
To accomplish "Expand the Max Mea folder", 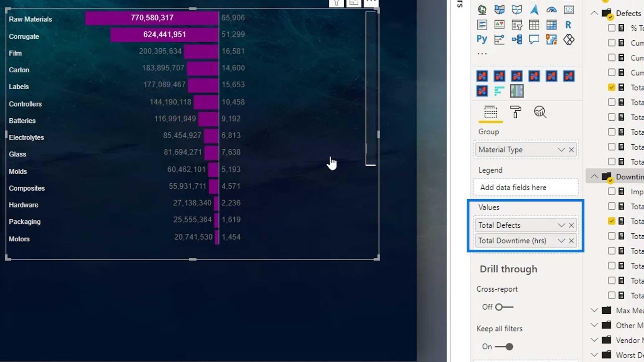I will [x=594, y=310].
